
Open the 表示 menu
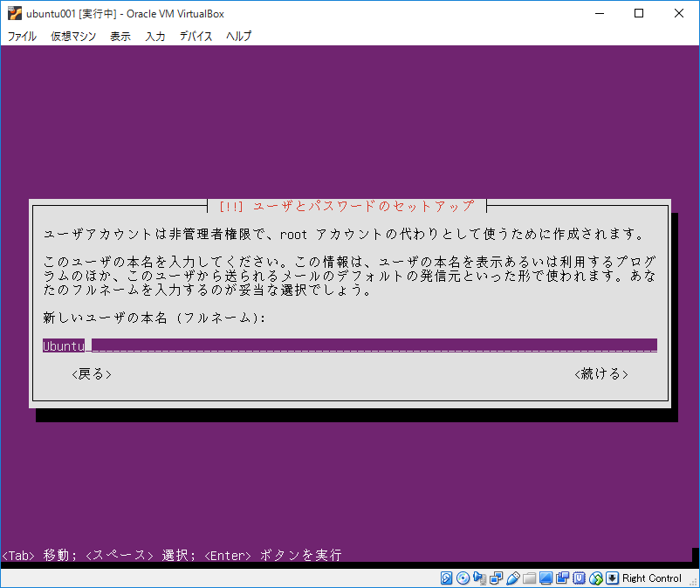[120, 36]
